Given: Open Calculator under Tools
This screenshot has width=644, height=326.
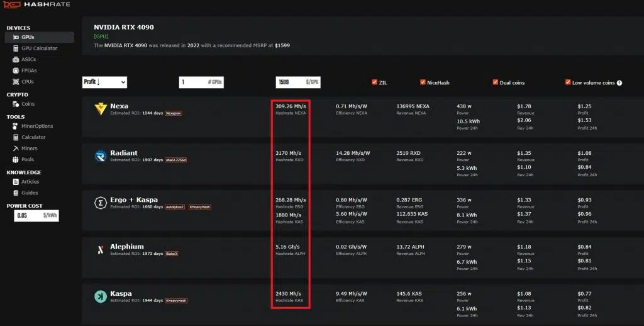Looking at the screenshot, I should tap(33, 137).
